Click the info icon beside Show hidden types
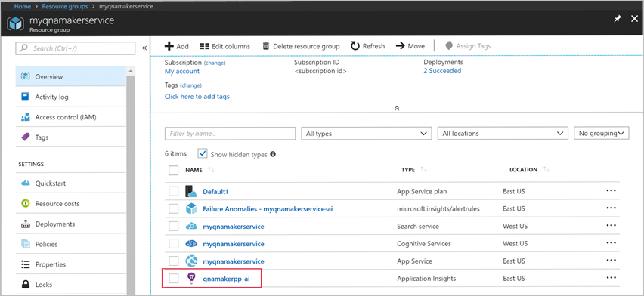644x296 pixels. (273, 154)
